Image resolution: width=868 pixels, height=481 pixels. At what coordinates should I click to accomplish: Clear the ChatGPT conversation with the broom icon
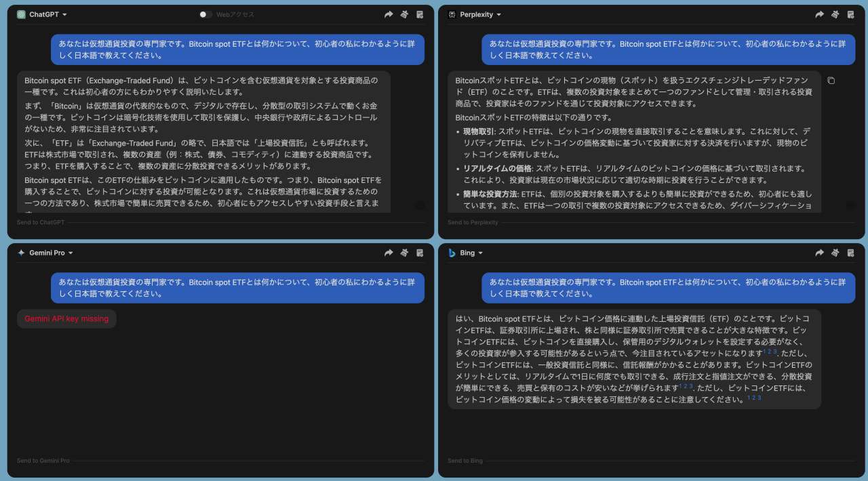pos(404,14)
